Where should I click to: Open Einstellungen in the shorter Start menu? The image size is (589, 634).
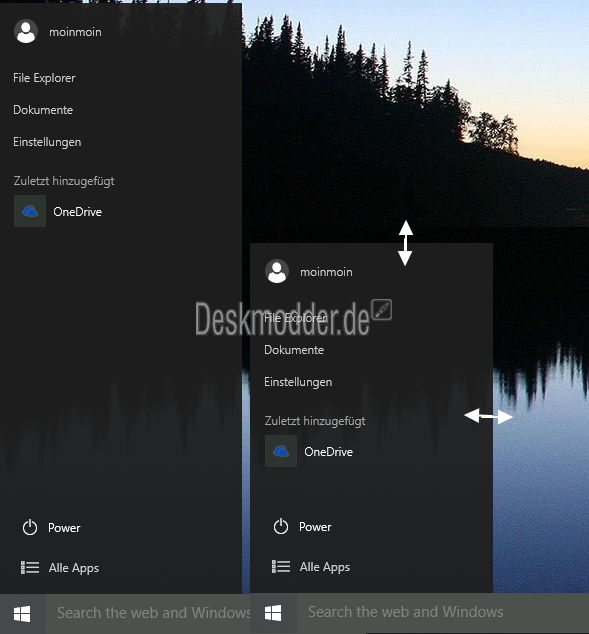pyautogui.click(x=298, y=382)
